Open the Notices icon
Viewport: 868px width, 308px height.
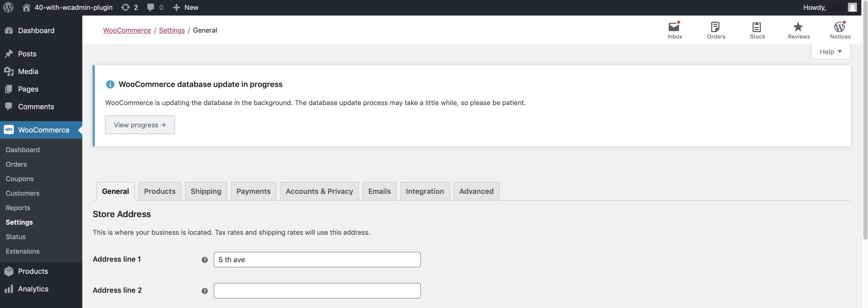[840, 27]
